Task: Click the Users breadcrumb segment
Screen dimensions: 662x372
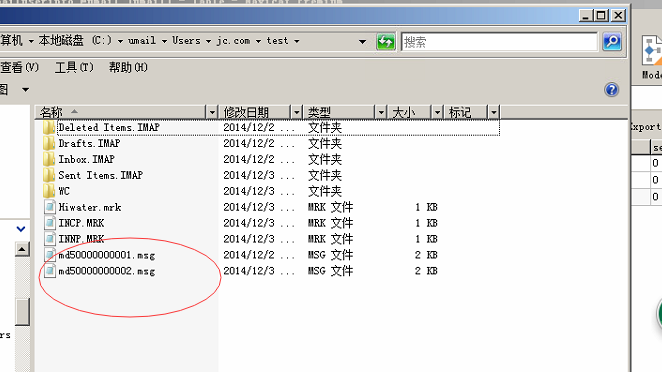Action: point(186,41)
